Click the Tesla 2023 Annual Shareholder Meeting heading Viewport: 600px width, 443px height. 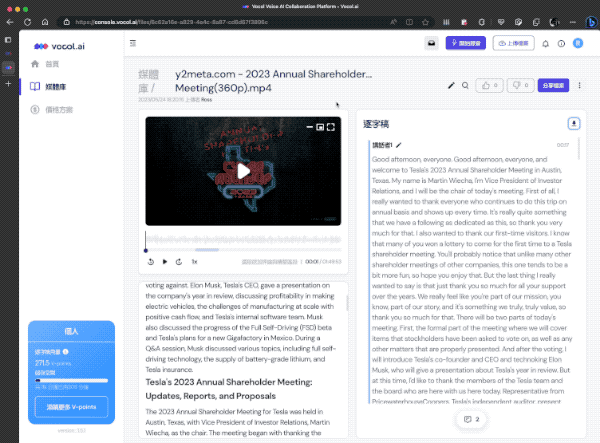229,389
